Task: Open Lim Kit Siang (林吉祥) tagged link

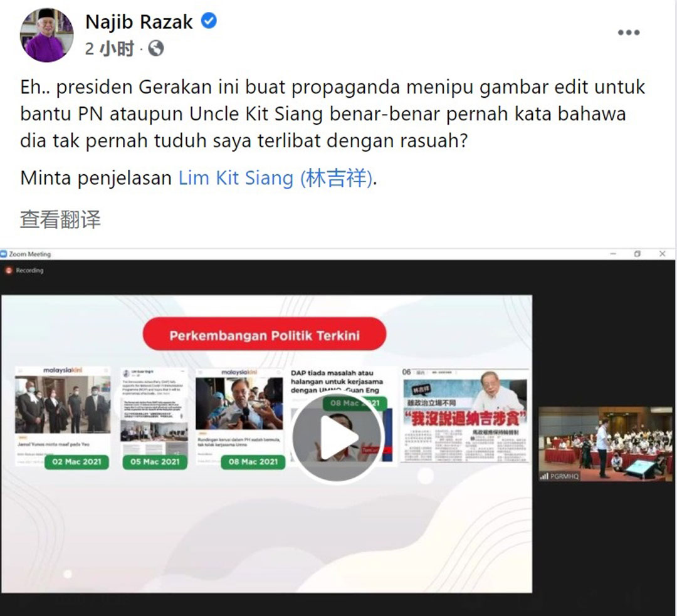Action: coord(275,178)
